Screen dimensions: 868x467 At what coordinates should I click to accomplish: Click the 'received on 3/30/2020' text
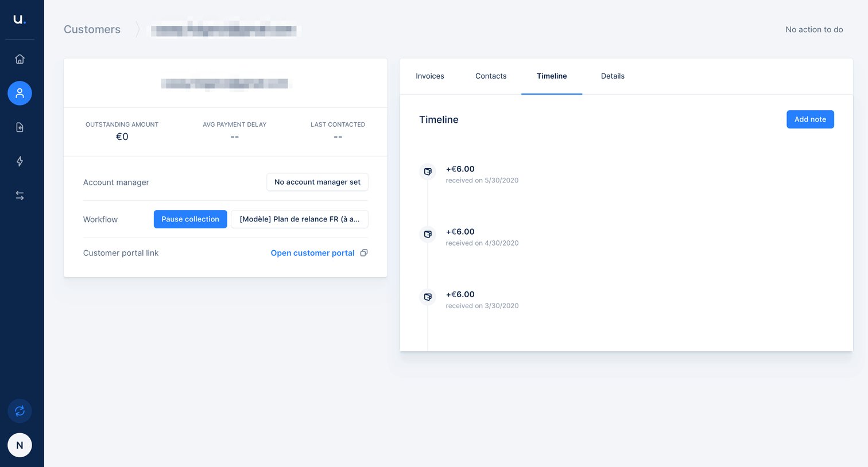point(482,306)
